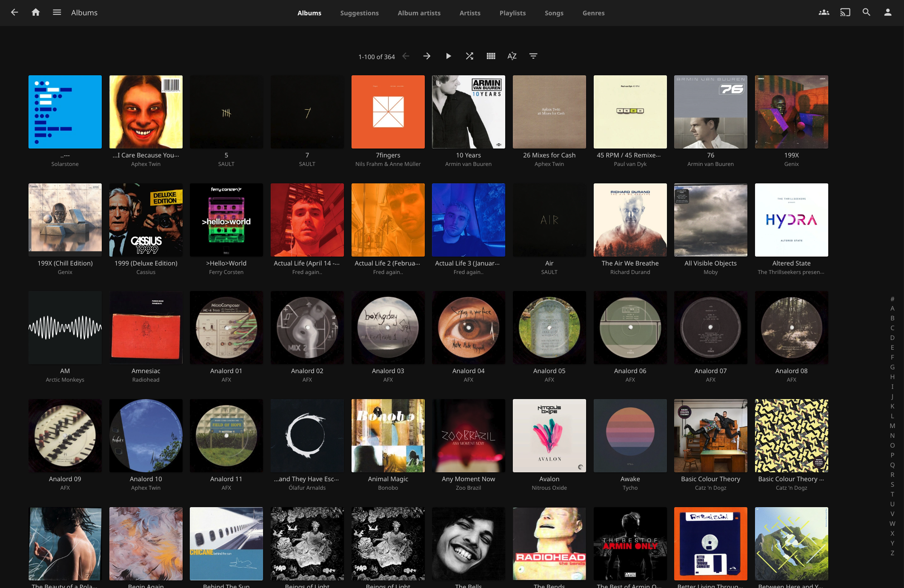Click the Ólafur Arnalds artist link

pos(307,488)
